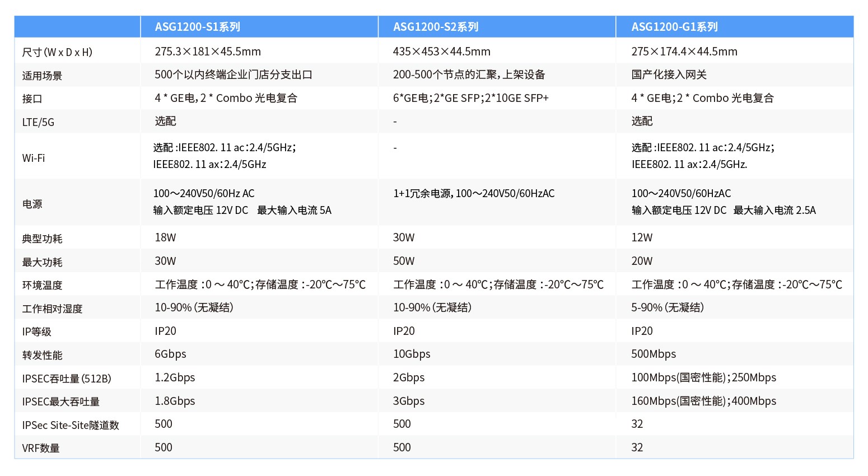Click the 10Gbps forwarding cell
This screenshot has height=476, width=868.
tap(412, 354)
